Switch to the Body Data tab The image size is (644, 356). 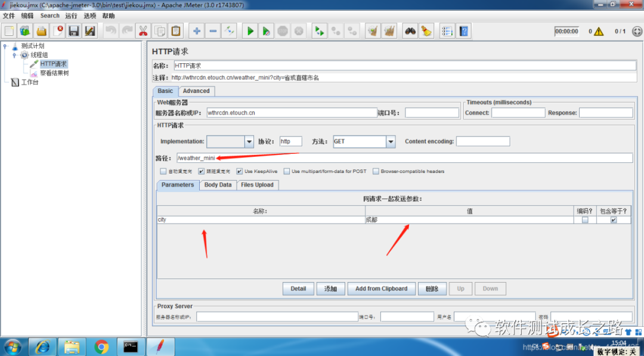pos(218,185)
